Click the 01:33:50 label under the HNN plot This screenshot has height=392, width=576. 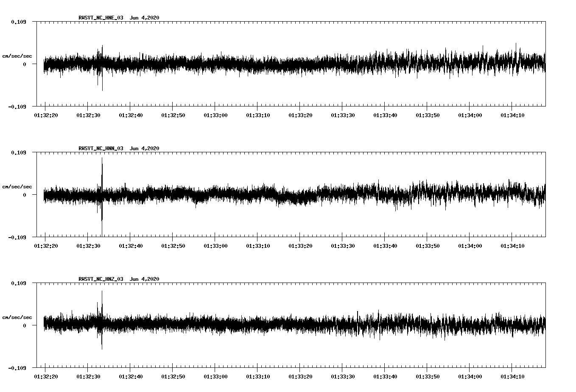pyautogui.click(x=428, y=246)
